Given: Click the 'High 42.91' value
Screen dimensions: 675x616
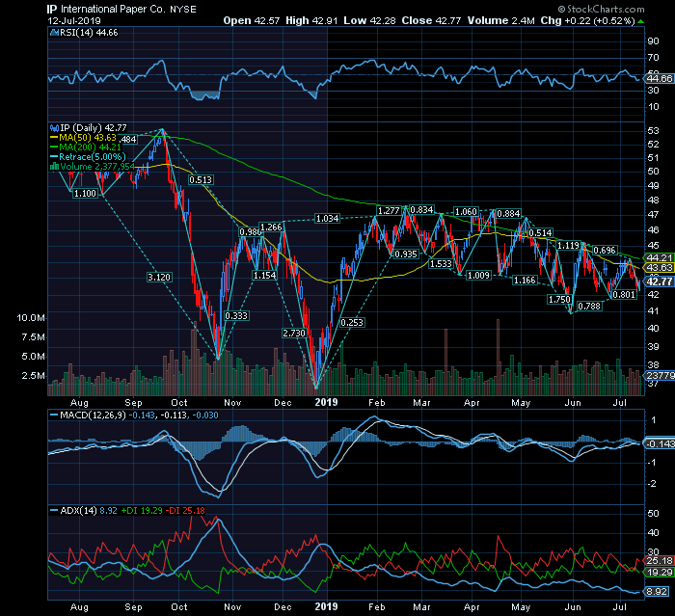Looking at the screenshot, I should [311, 20].
